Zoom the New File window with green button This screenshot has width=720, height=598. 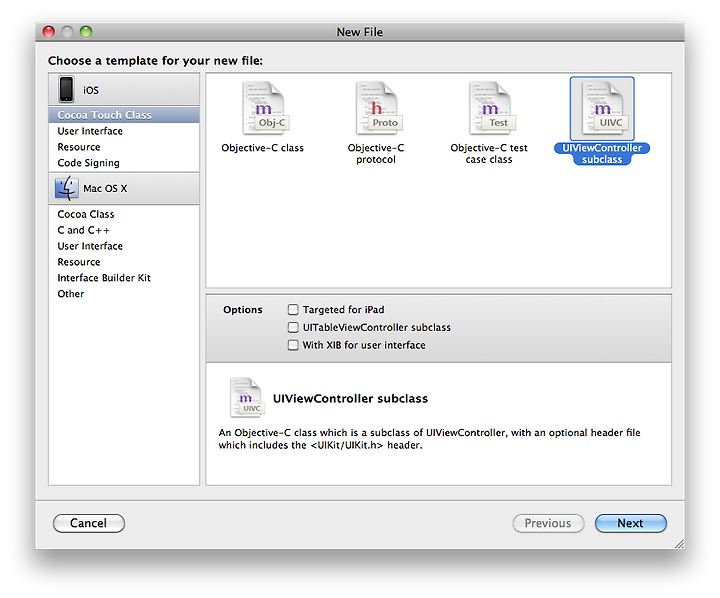coord(86,32)
